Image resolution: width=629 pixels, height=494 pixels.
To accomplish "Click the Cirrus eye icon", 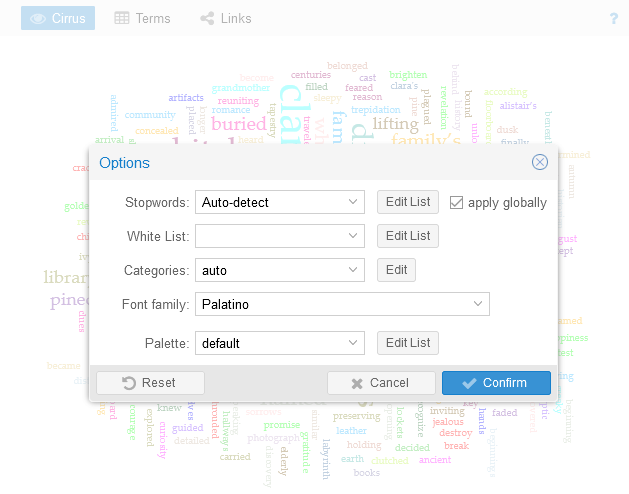I will 38,18.
